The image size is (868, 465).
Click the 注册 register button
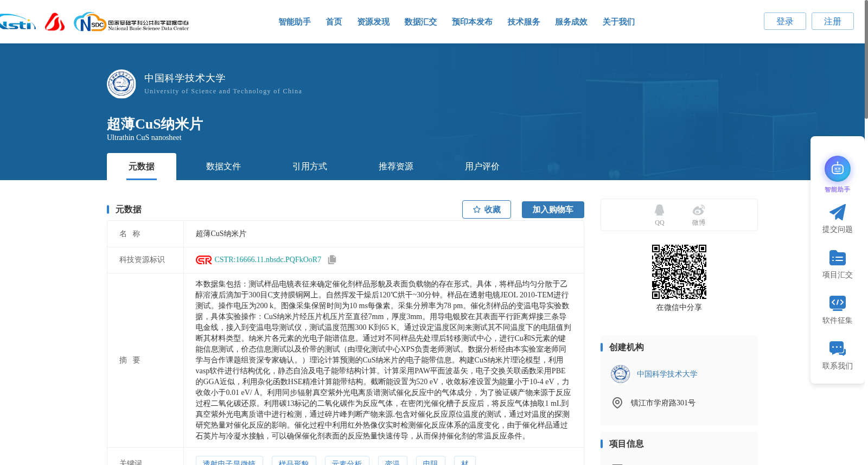[x=833, y=21]
